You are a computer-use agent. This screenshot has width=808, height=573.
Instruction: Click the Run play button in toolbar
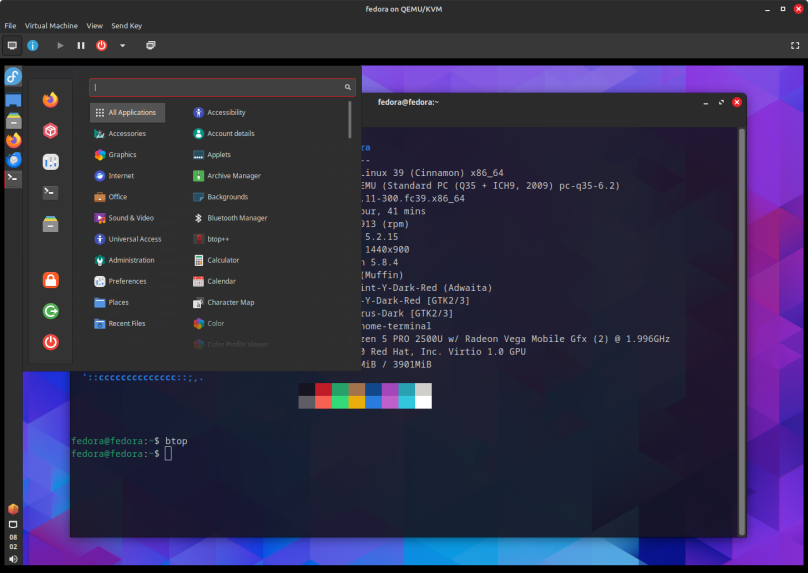[60, 45]
